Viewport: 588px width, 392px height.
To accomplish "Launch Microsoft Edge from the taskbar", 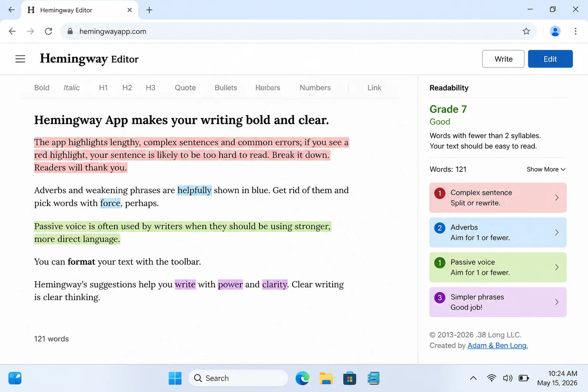I will coord(302,378).
